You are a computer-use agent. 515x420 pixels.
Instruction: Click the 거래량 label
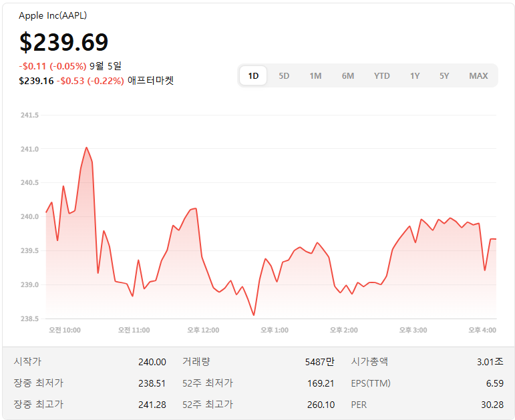pyautogui.click(x=196, y=361)
